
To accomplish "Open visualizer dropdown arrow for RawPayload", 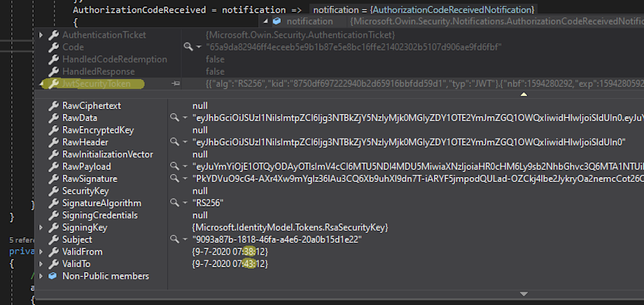I will (185, 167).
